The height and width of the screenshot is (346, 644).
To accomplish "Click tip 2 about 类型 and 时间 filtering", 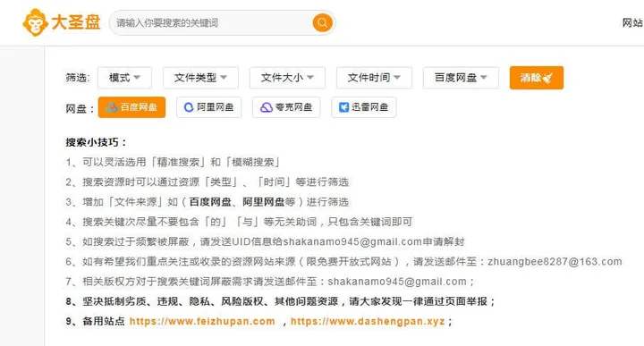I will [207, 181].
